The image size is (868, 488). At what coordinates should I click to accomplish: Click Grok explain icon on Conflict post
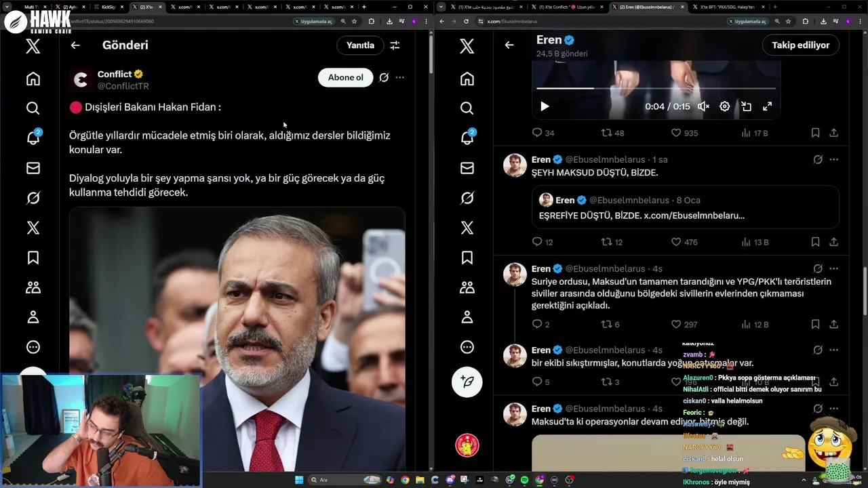coord(384,77)
